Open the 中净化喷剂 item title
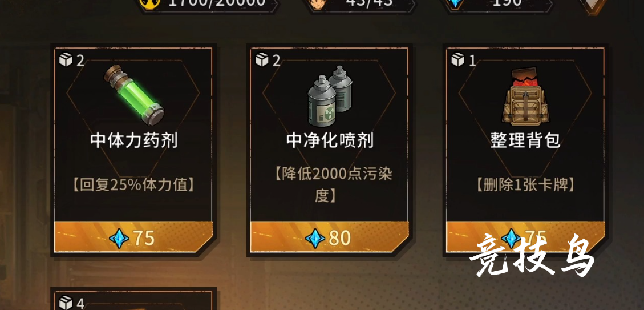The width and height of the screenshot is (644, 310). point(330,141)
